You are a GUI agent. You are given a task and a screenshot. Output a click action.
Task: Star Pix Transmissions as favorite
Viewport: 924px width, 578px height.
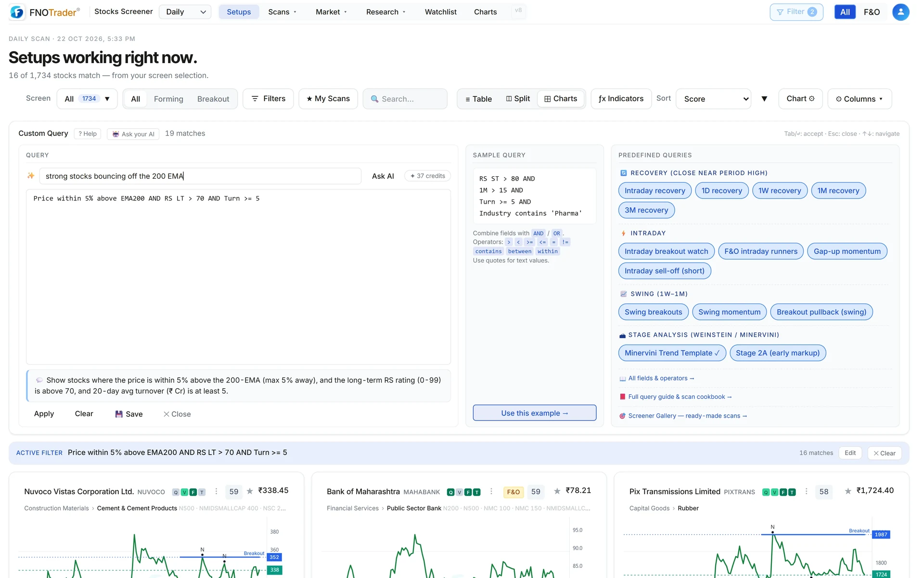[848, 491]
